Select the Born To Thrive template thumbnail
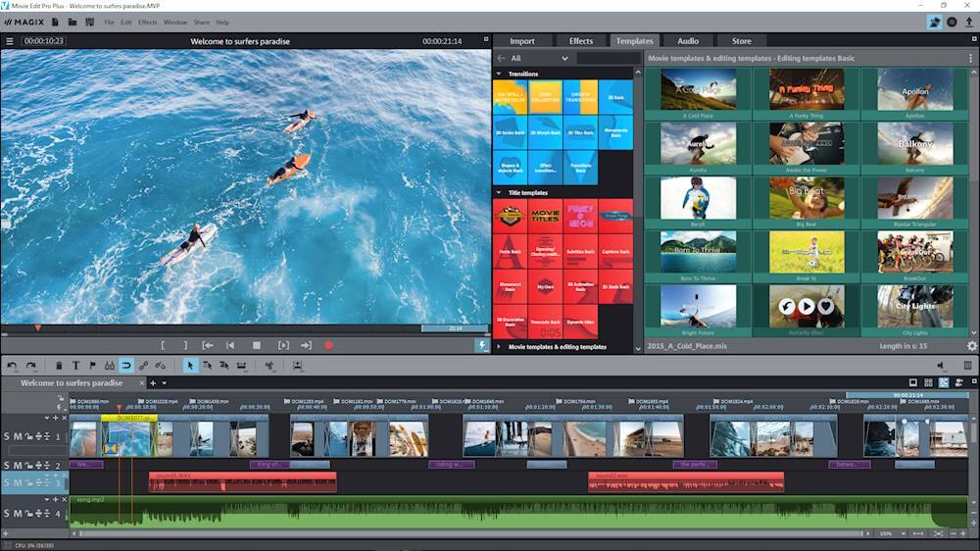The image size is (980, 551). 698,253
